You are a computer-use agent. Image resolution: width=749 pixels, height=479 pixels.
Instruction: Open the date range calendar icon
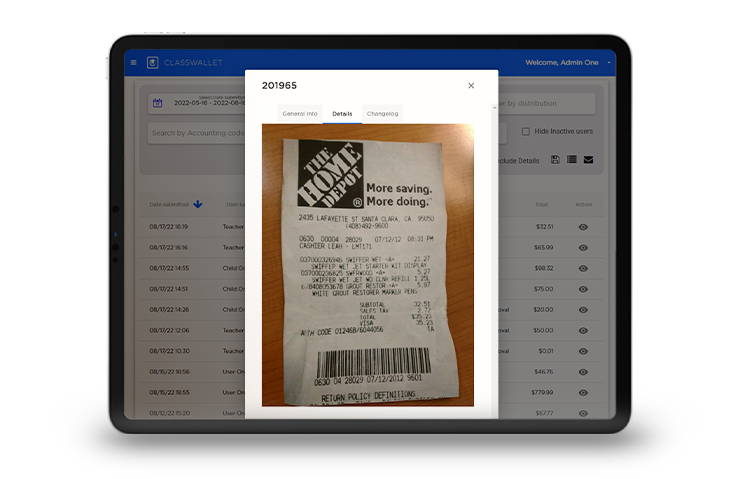(x=158, y=103)
